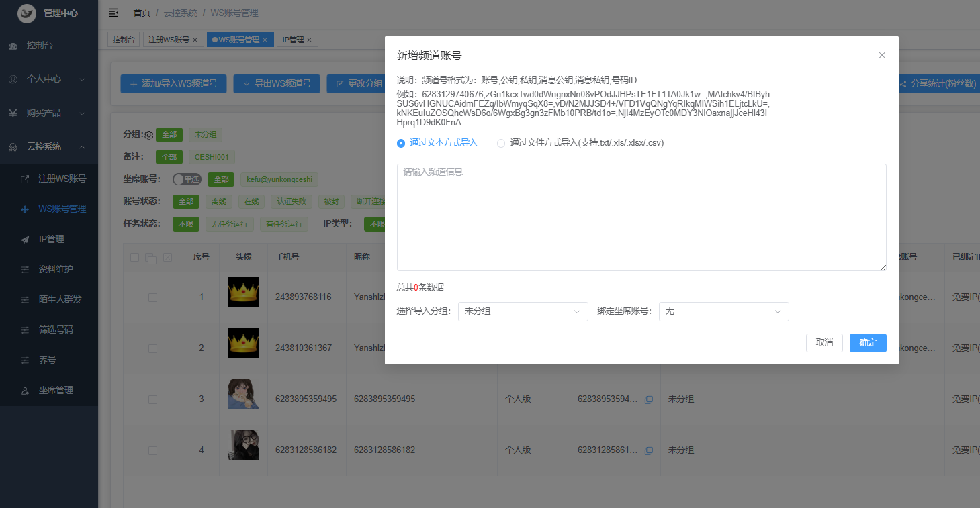
Task: Open 控制台 in the sidebar
Action: 49,46
